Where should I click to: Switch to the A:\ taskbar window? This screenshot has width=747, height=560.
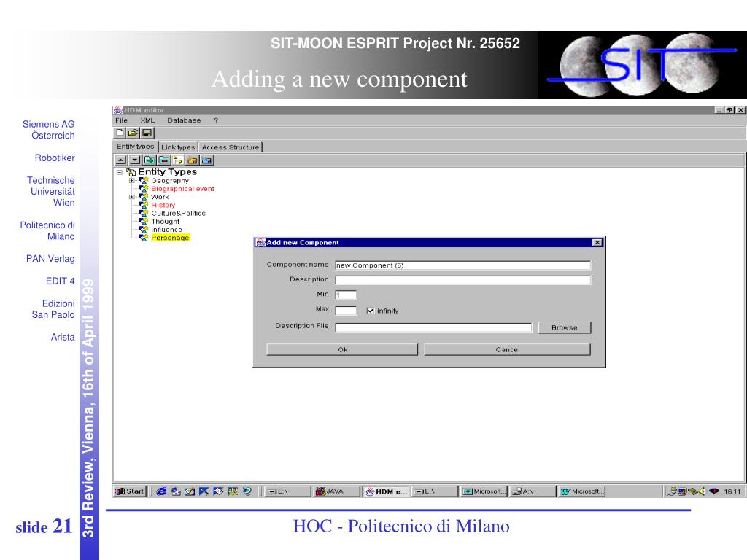532,491
